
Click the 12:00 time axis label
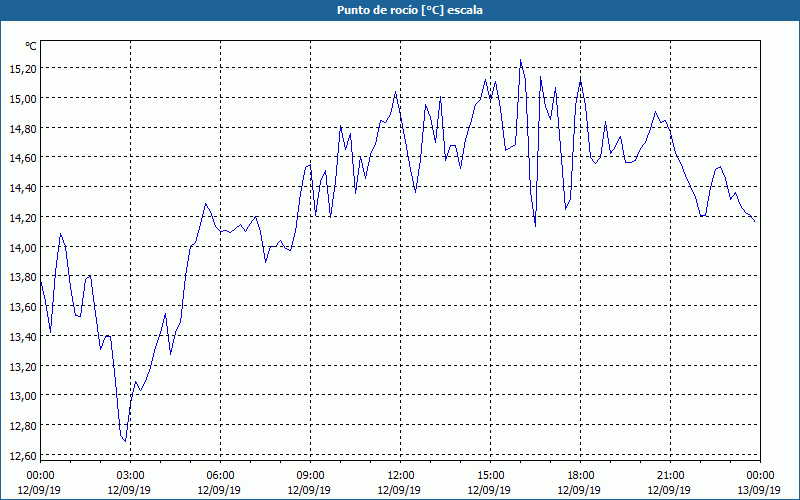[399, 476]
